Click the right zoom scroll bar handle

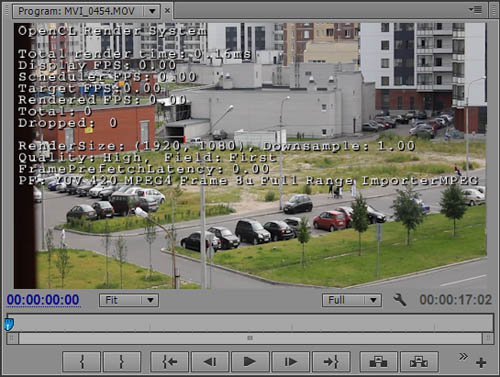coord(488,339)
